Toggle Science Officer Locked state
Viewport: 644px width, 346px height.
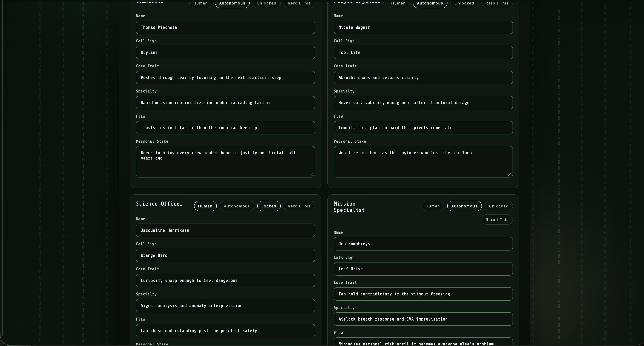click(269, 206)
